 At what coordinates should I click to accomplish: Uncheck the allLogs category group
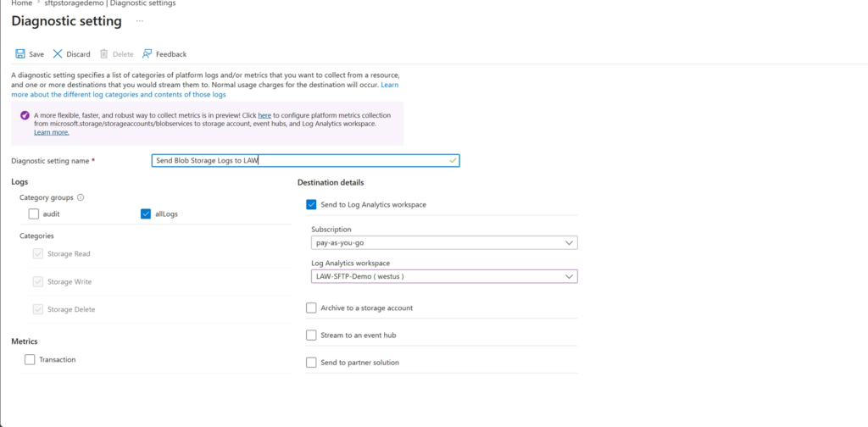point(146,214)
